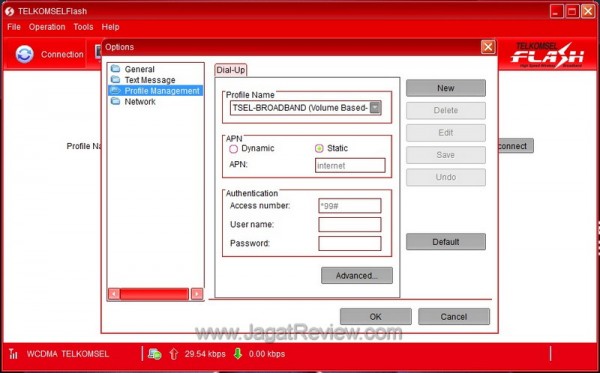Click the Connection toolbar label

pos(62,54)
